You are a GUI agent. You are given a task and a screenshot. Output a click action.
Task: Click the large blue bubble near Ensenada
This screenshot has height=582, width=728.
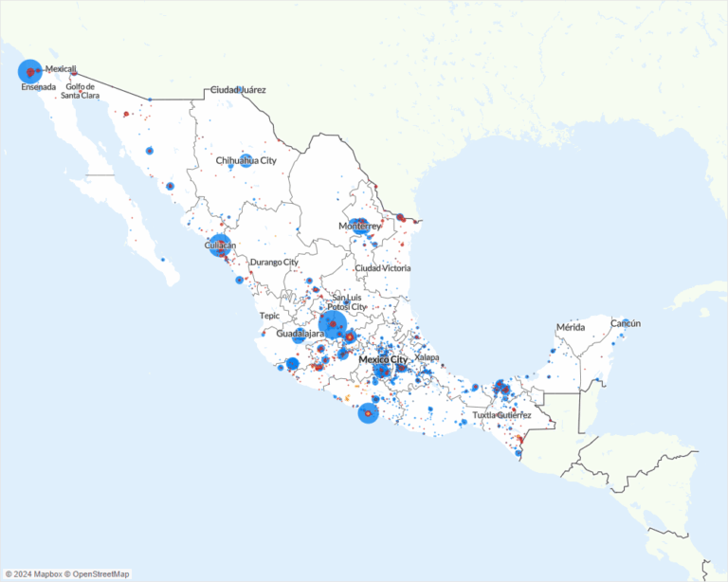(30, 72)
